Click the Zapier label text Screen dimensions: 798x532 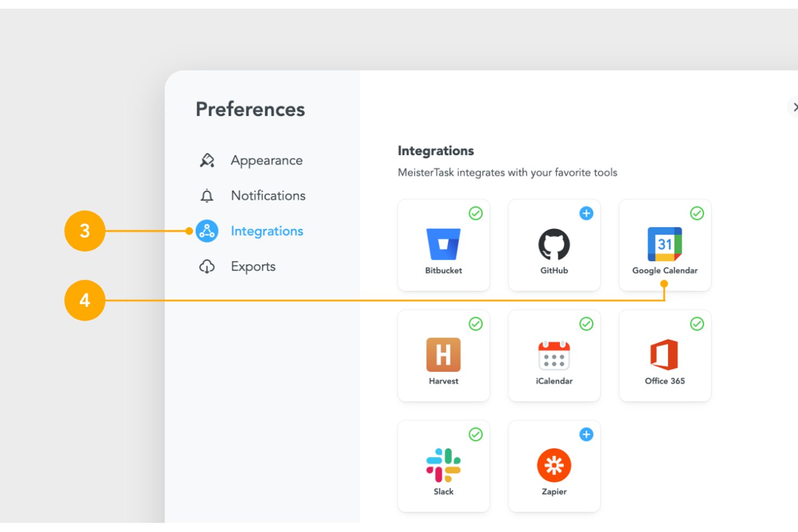[x=554, y=492]
